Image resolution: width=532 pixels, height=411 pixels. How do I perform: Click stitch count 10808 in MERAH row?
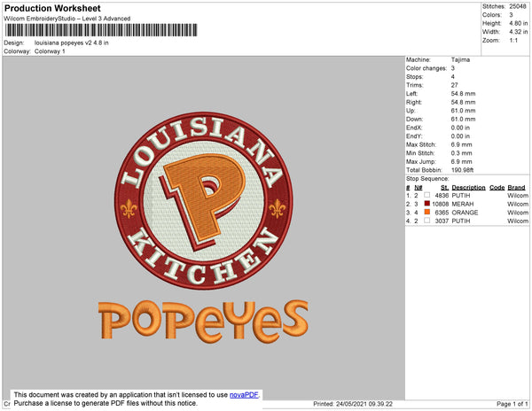click(441, 204)
